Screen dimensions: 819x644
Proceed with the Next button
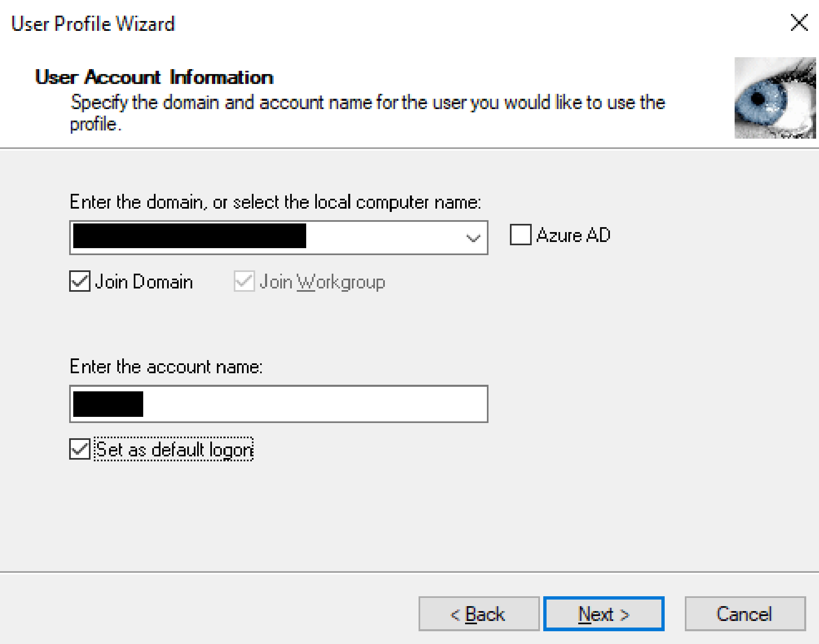604,614
